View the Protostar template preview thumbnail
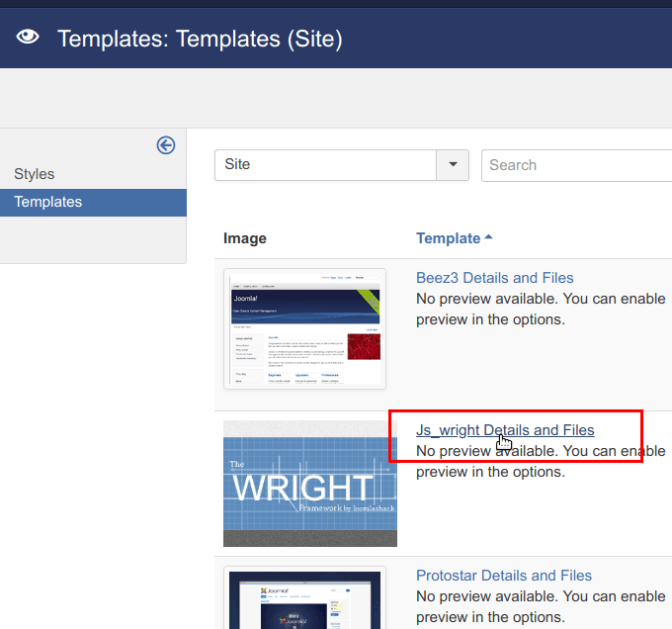This screenshot has width=672, height=629. coord(304,597)
